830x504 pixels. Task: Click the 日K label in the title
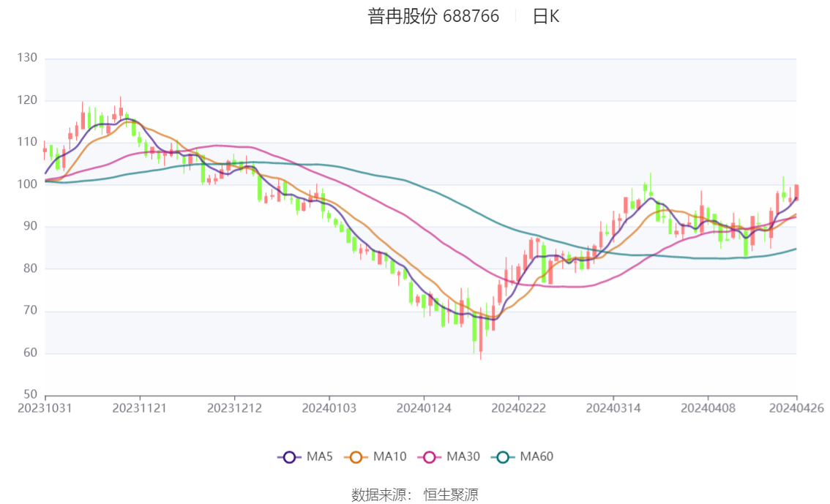tap(546, 16)
